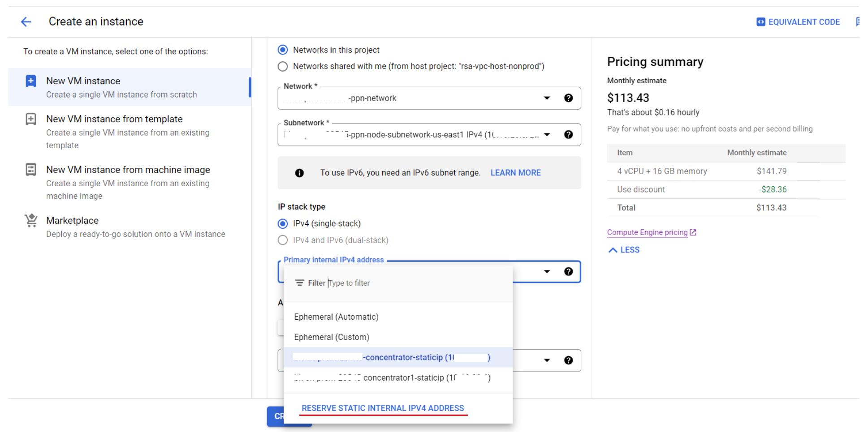Expand the Subnetwork dropdown

(x=547, y=135)
